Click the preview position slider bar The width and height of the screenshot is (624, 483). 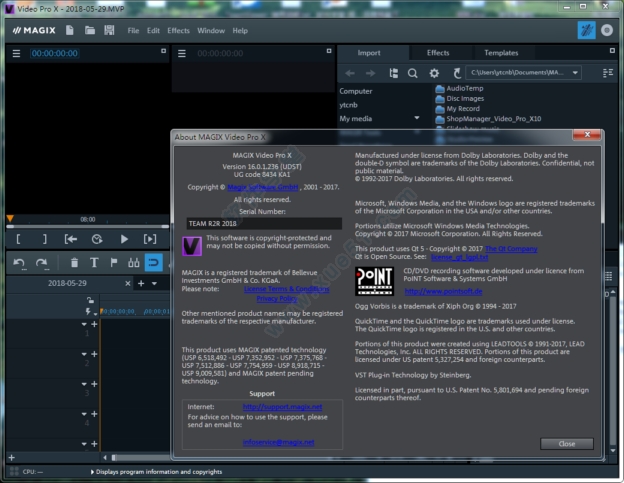point(88,226)
